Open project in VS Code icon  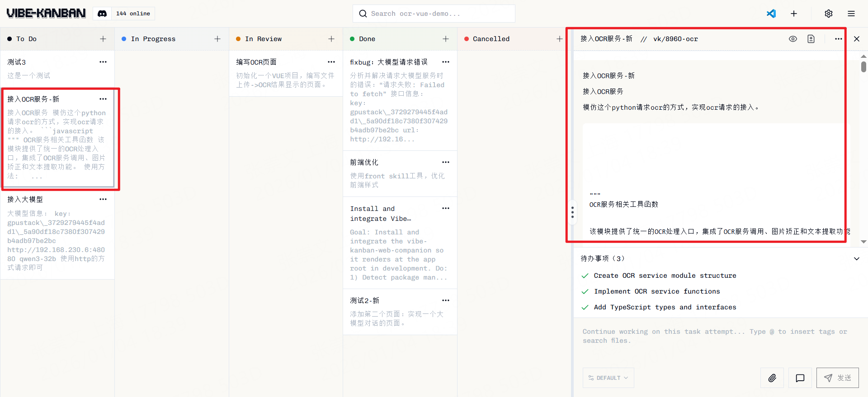point(771,14)
